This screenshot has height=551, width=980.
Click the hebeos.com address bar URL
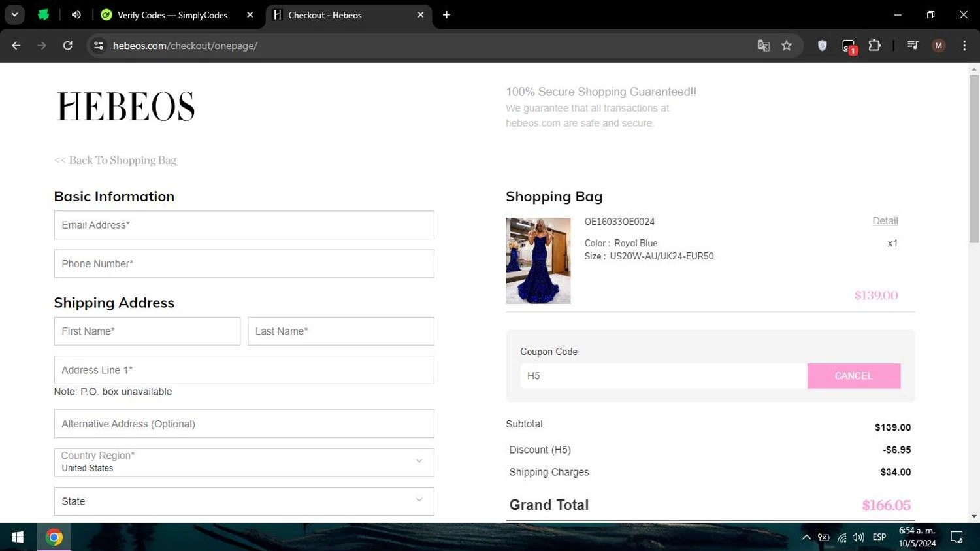point(185,46)
